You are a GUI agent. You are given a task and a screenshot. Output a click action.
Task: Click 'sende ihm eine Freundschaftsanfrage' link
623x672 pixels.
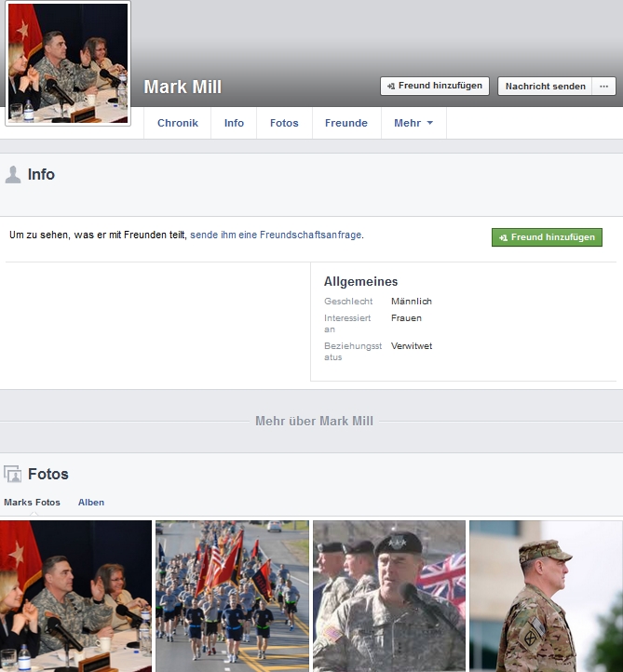tap(276, 235)
